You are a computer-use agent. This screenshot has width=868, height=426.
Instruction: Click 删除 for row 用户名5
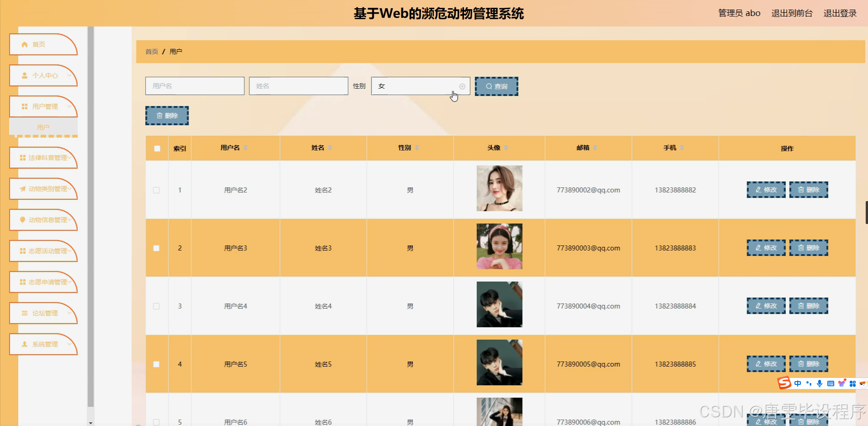(x=809, y=364)
